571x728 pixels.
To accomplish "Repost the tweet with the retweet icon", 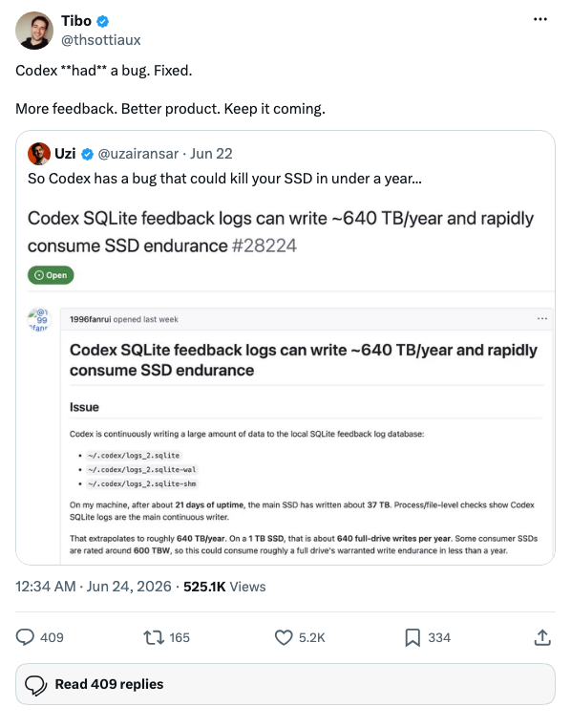I will (x=154, y=637).
